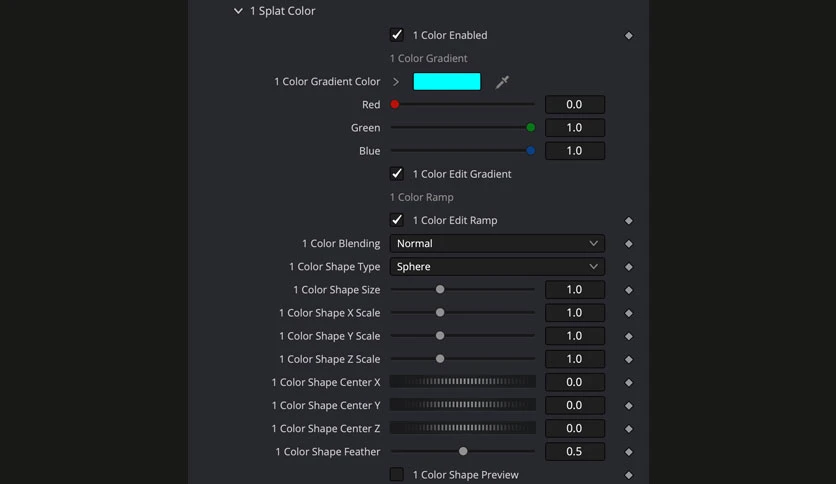Click keyframe diamond for 1 Color Shape Size

[629, 290]
